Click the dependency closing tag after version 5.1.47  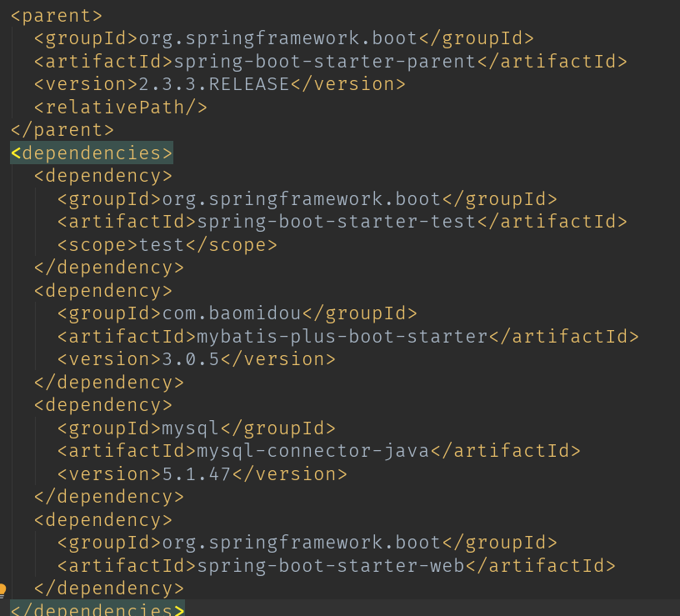109,496
